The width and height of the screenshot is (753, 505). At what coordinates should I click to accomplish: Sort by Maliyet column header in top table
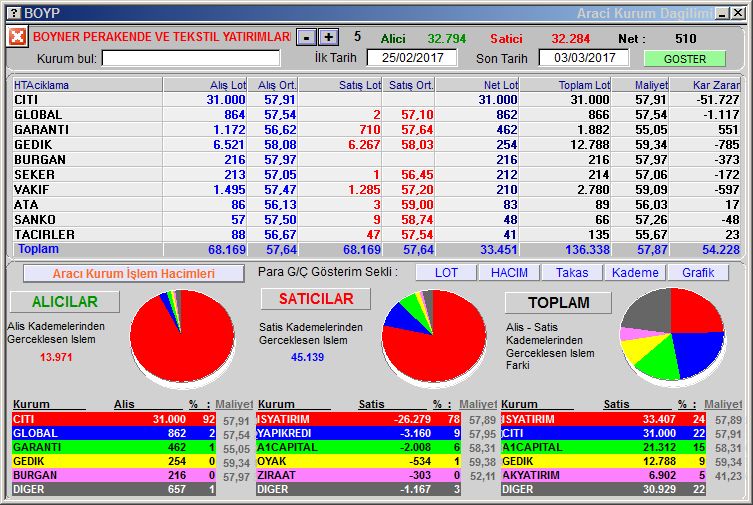640,85
